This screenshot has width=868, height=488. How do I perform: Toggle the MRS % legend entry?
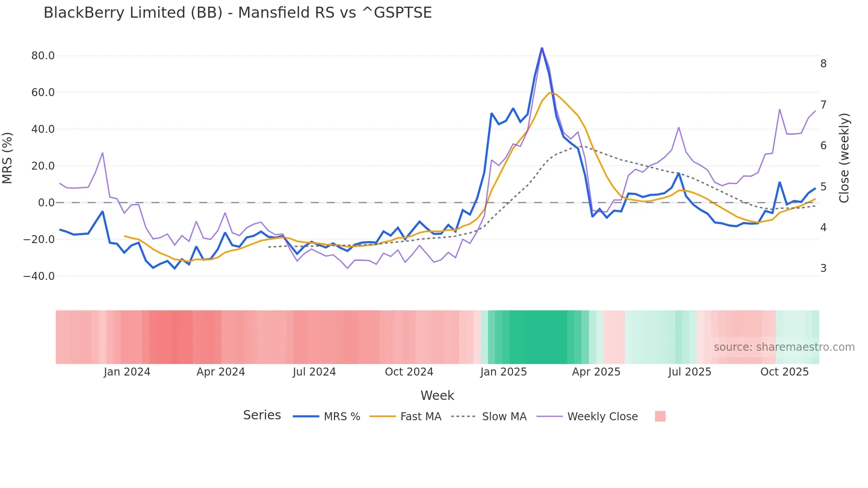(x=327, y=416)
